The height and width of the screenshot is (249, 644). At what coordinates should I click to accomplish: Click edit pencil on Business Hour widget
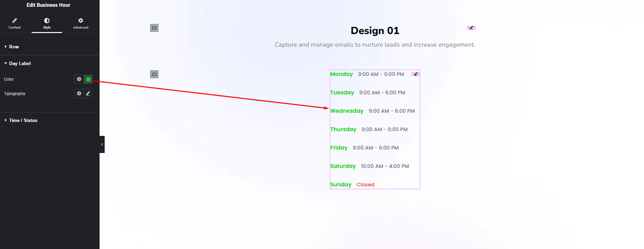coord(416,74)
